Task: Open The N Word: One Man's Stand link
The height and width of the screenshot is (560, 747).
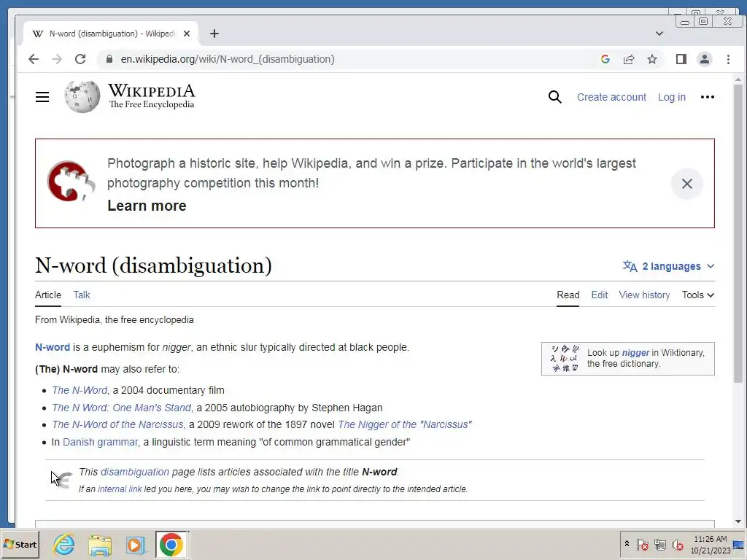Action: pyautogui.click(x=122, y=408)
